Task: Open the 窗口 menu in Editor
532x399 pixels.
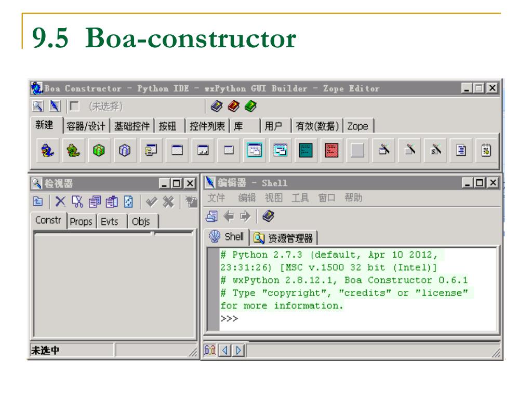Action: [327, 198]
